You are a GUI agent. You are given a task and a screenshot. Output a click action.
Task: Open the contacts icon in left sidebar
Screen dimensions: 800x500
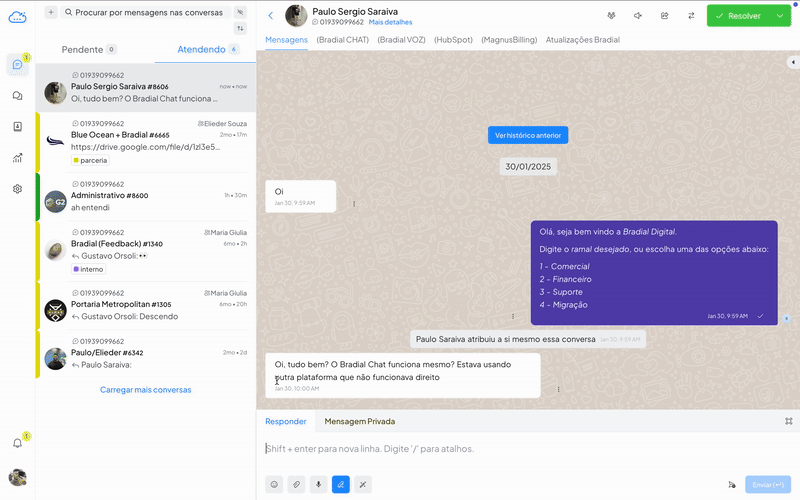click(x=17, y=127)
